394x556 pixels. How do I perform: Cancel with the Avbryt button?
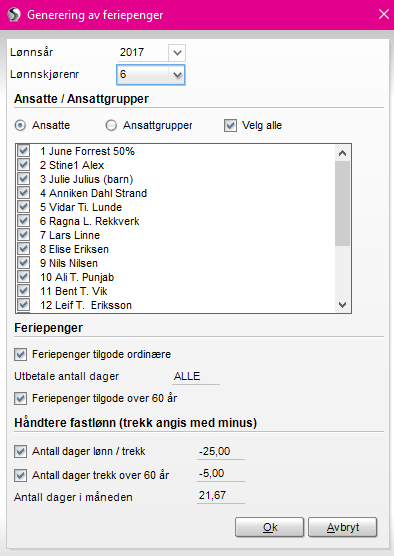343,527
